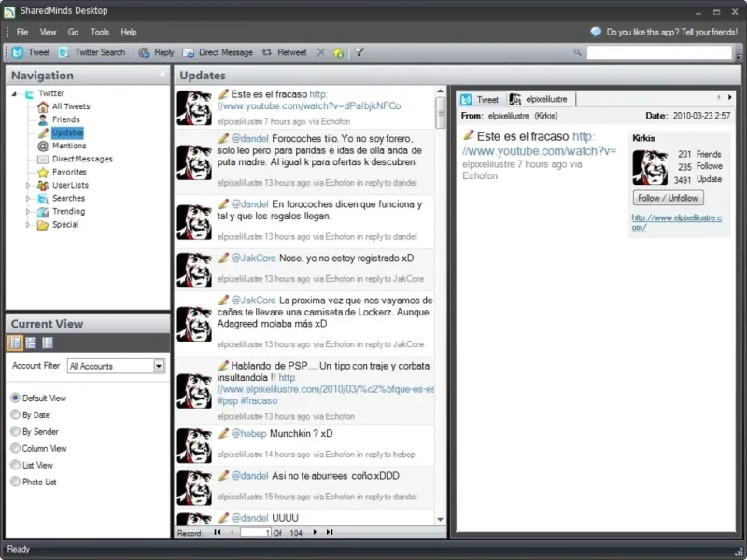Click the favorite star toolbar icon
The width and height of the screenshot is (747, 560).
pos(338,53)
